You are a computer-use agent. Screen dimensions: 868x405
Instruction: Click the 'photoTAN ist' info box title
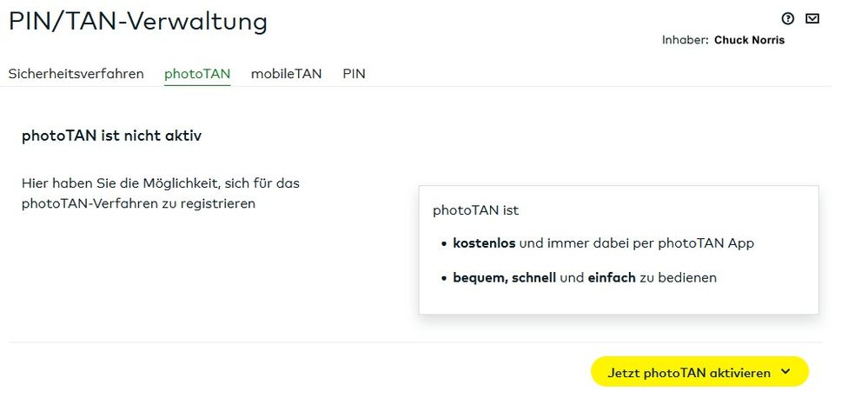[475, 210]
